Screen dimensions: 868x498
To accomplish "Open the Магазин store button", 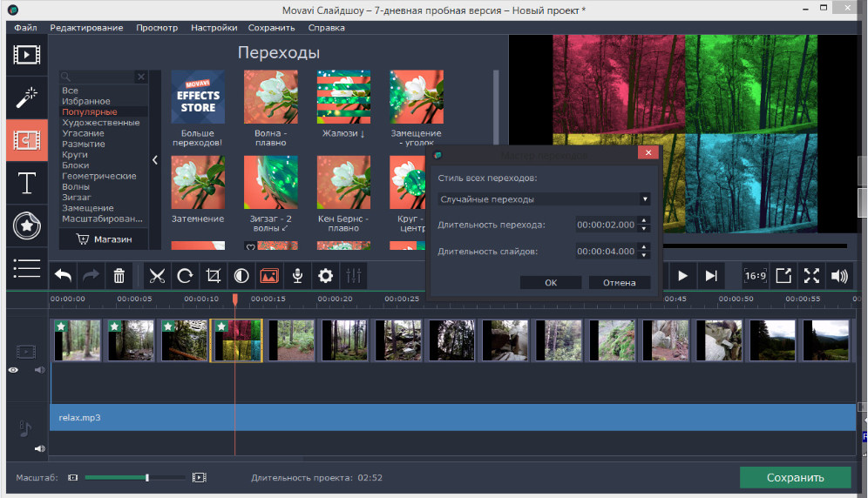I will point(104,239).
